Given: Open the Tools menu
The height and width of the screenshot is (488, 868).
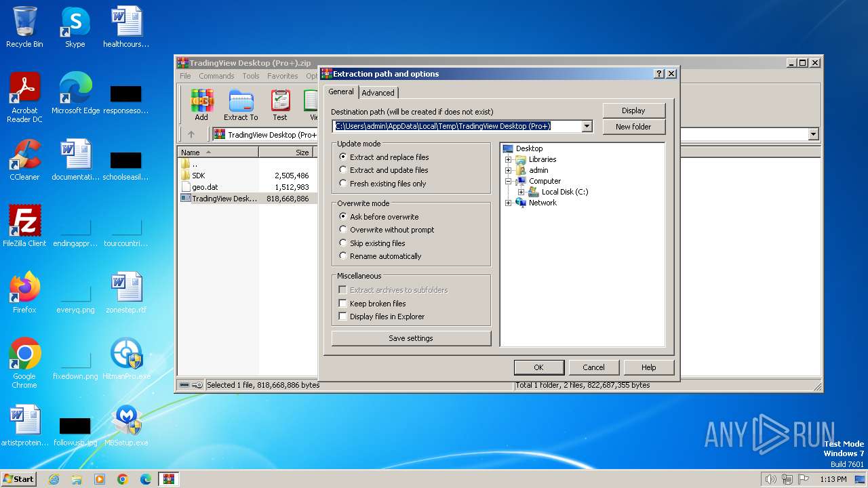Looking at the screenshot, I should (251, 76).
